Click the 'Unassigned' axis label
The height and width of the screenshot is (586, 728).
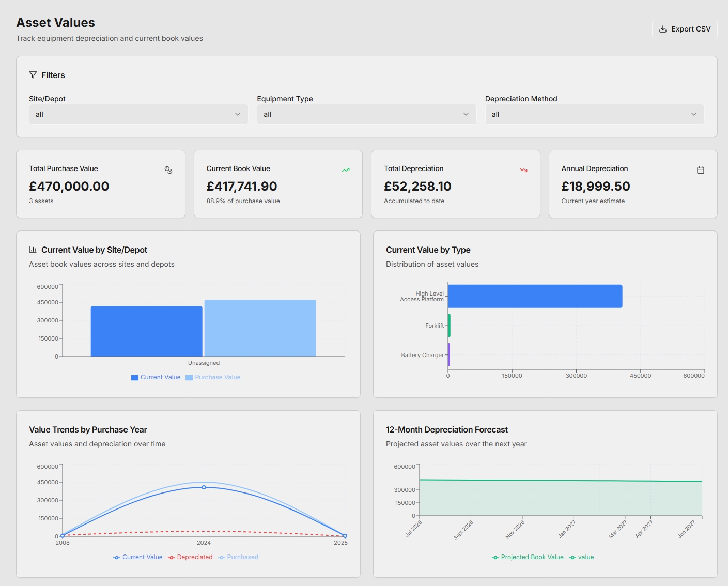point(204,363)
